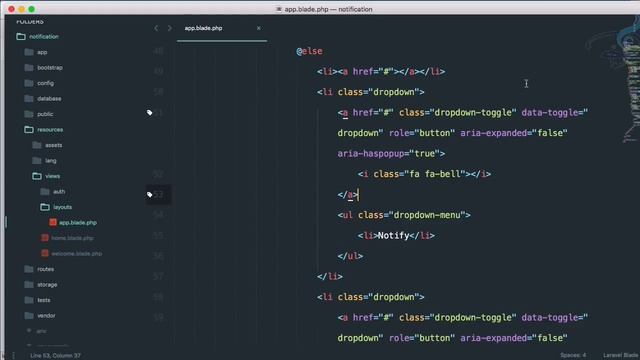Close the app.blade.php tab
The width and height of the screenshot is (640, 360).
pyautogui.click(x=258, y=28)
